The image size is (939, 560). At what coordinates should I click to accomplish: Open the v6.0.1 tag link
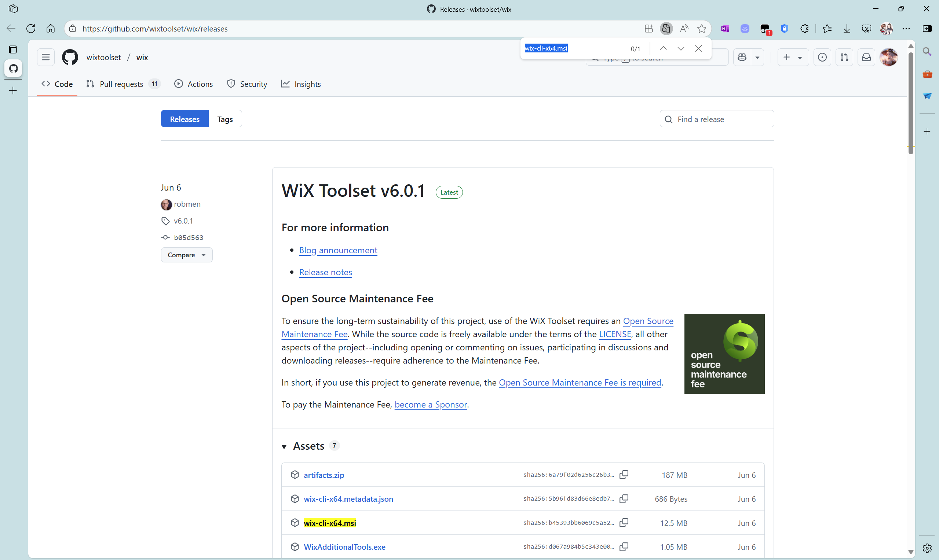[183, 221]
